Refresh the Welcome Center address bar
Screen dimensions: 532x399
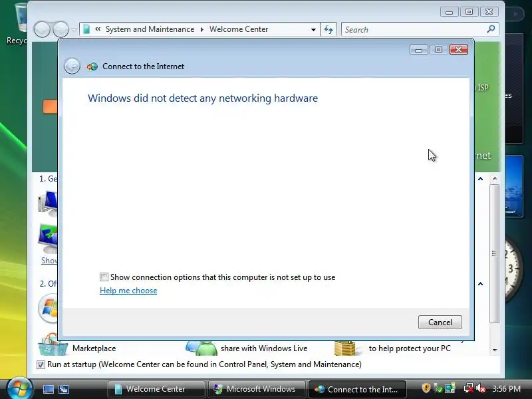(328, 29)
